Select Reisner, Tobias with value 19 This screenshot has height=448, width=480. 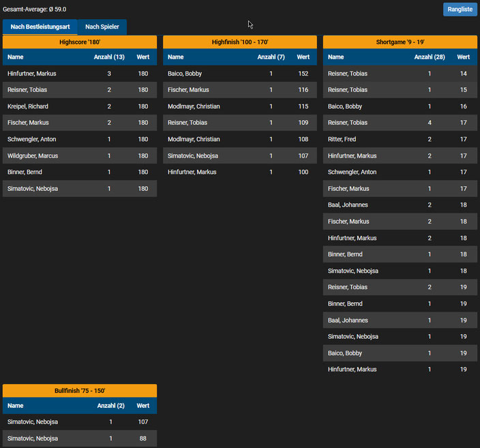pos(400,287)
